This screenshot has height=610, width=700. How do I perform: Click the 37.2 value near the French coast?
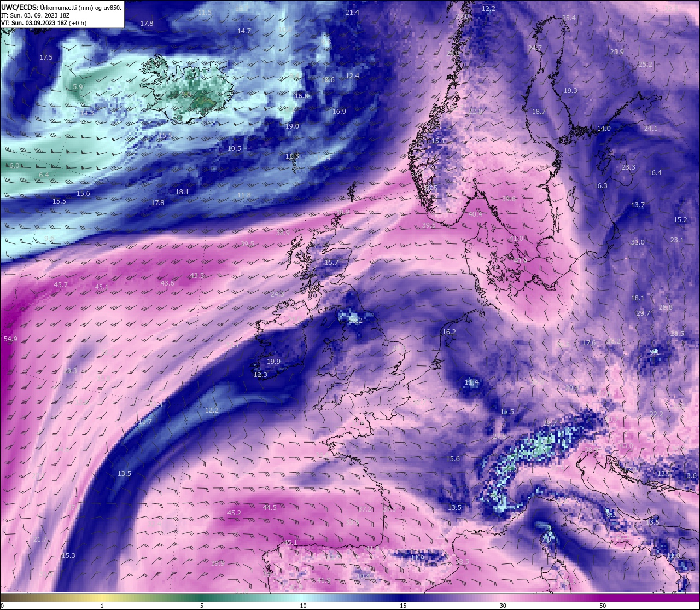click(x=365, y=509)
